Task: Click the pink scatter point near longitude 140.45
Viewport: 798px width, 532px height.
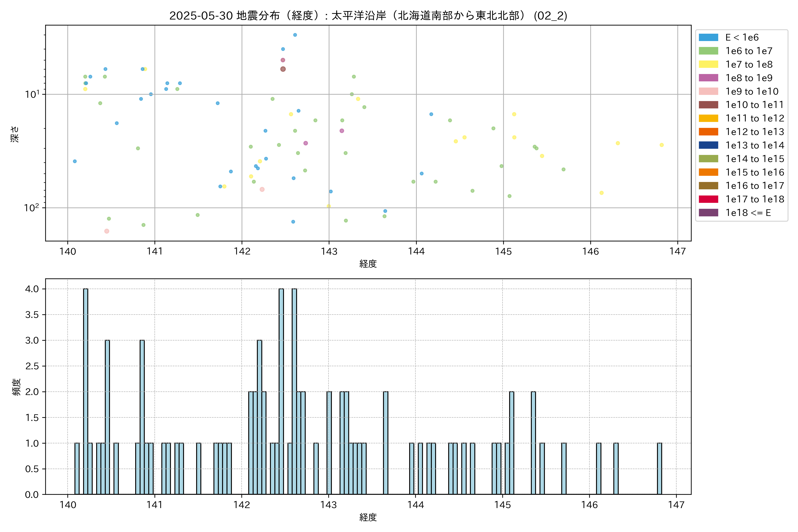Action: [x=107, y=231]
